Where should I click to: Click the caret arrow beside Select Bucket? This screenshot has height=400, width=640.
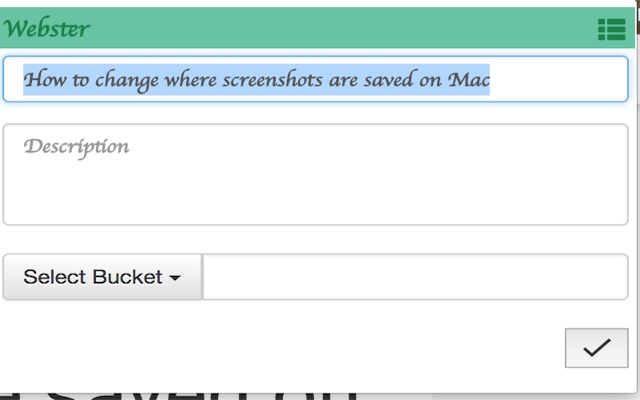coord(175,278)
